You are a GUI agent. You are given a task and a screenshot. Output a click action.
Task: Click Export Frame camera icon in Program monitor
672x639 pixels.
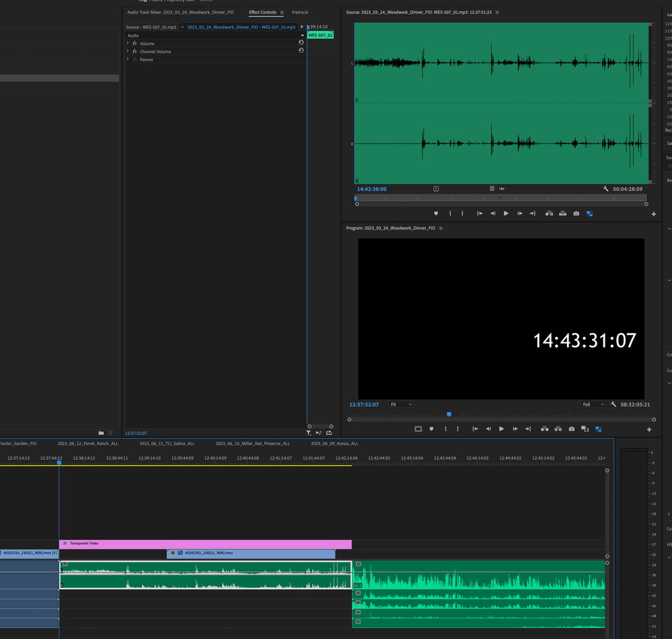coord(571,428)
